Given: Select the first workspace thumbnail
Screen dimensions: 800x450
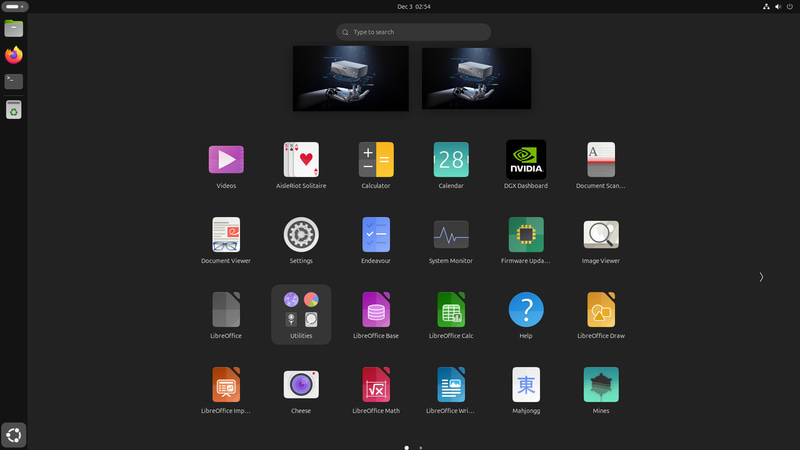Looking at the screenshot, I should (351, 79).
